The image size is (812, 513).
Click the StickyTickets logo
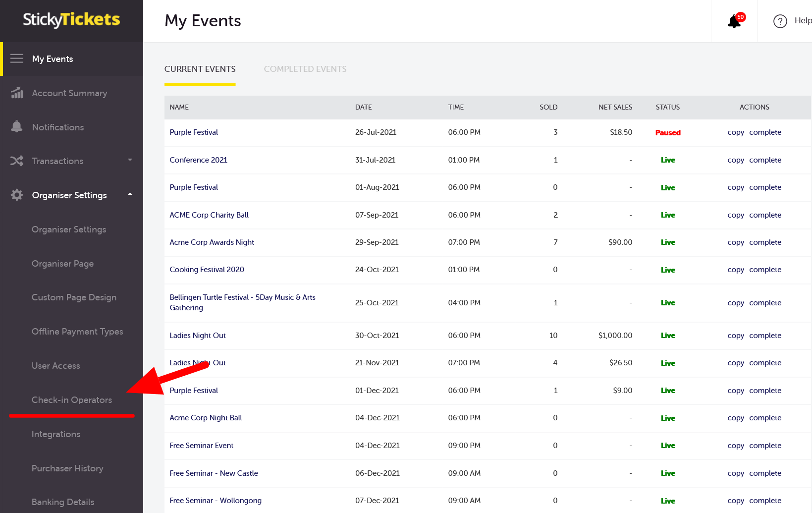point(71,19)
